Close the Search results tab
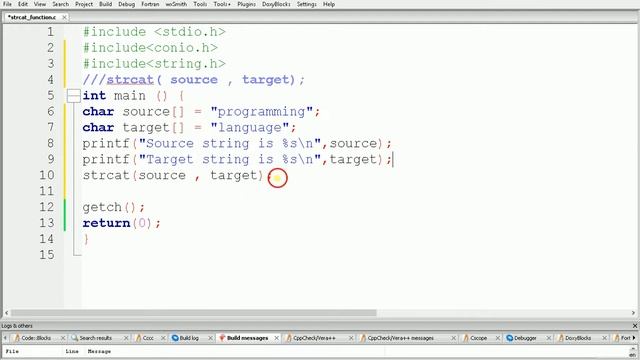Screen dimensions: 640x360 pos(126,338)
